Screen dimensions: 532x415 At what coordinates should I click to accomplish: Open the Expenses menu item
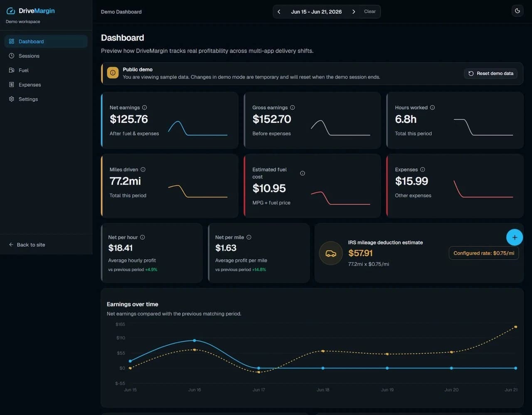click(x=46, y=85)
